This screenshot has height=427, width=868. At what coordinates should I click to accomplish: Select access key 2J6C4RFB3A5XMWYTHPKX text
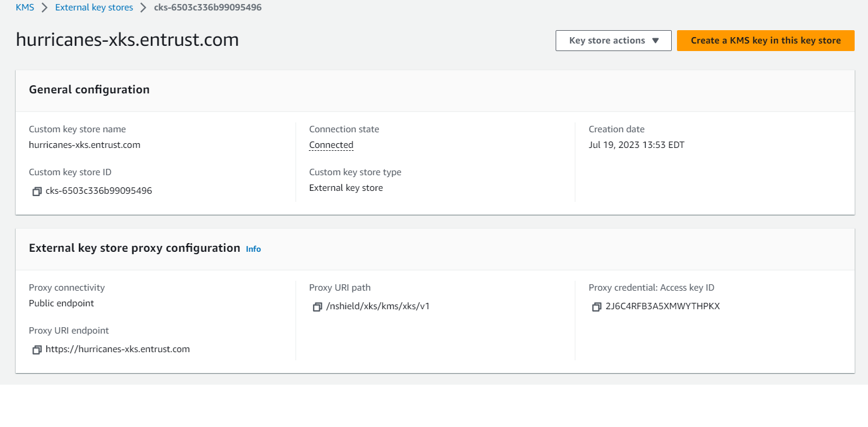pyautogui.click(x=662, y=306)
